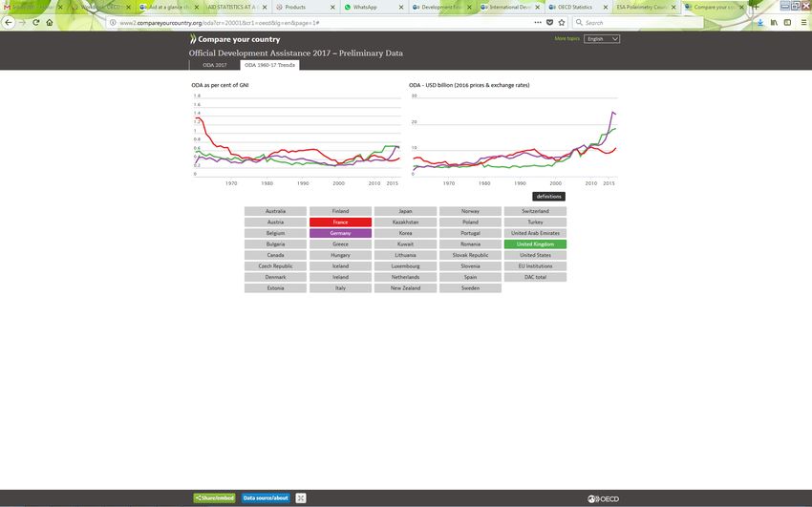The width and height of the screenshot is (812, 507).
Task: Show site information icon in address bar
Action: (113, 22)
